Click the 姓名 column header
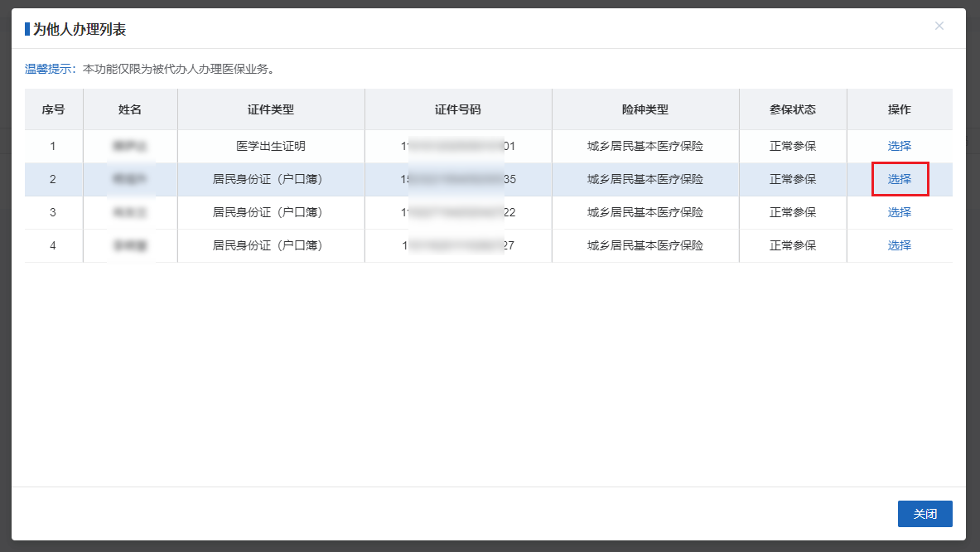 pos(130,109)
